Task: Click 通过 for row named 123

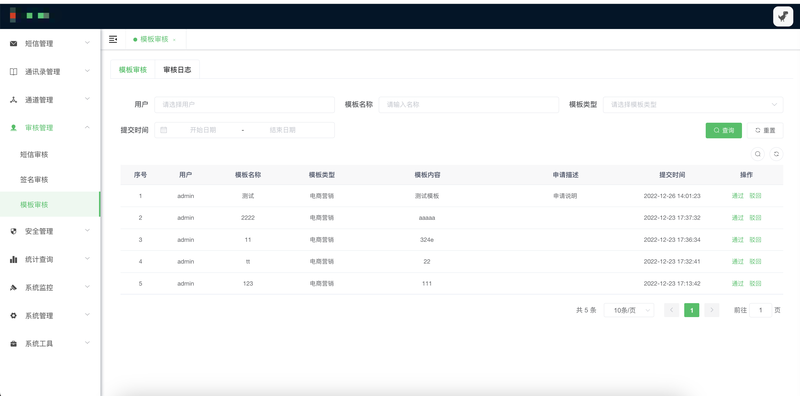Action: coord(737,284)
